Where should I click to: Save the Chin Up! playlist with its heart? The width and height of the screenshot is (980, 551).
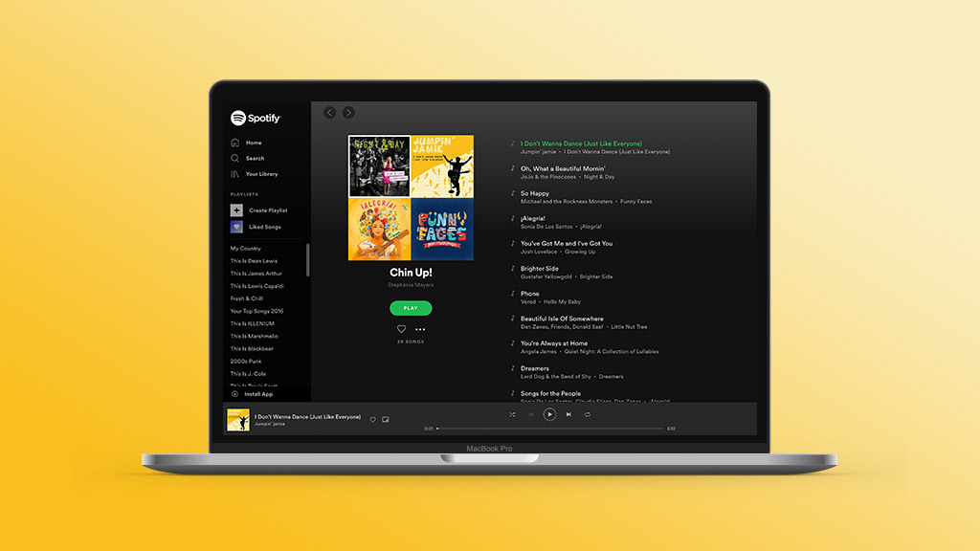tap(401, 329)
